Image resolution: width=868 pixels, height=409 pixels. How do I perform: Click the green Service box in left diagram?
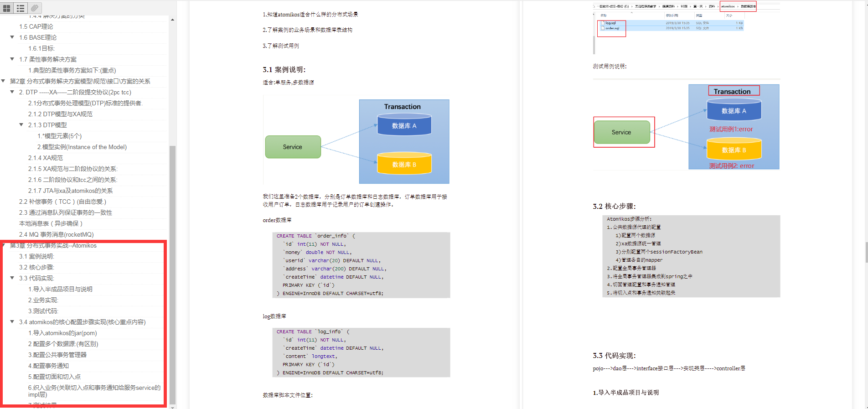[x=293, y=147]
